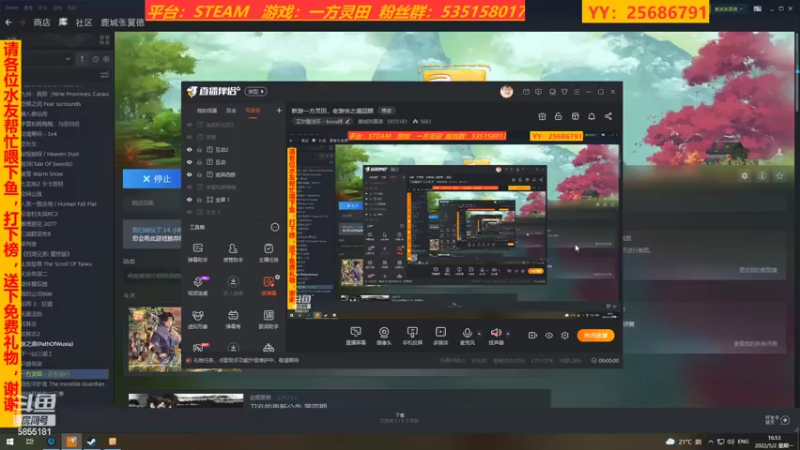The image size is (800, 450).
Task: Click the package icon left of the bell
Action: click(575, 116)
